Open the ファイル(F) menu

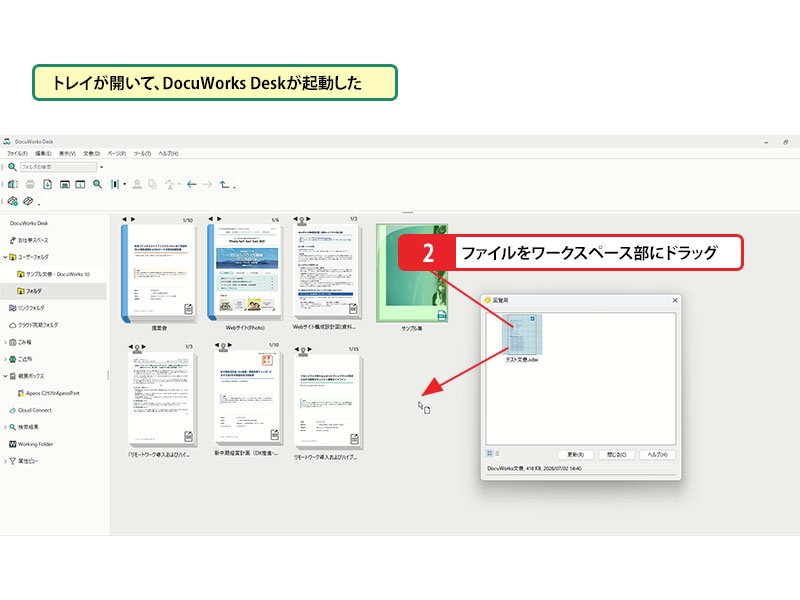(17, 154)
